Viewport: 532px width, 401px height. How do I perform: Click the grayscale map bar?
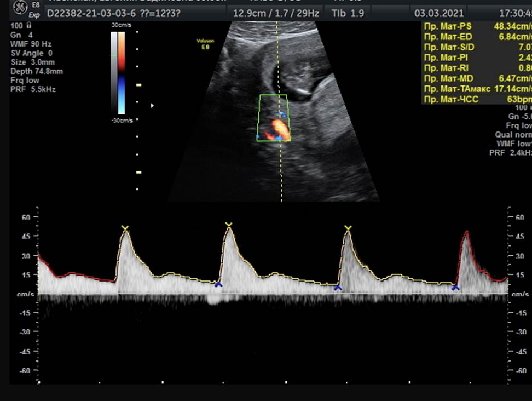(x=114, y=73)
